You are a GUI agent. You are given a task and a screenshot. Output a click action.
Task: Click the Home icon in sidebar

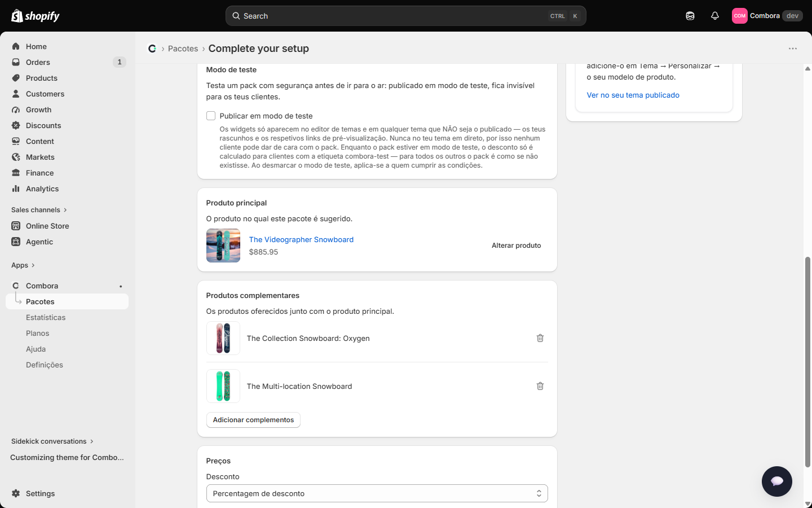(16, 46)
